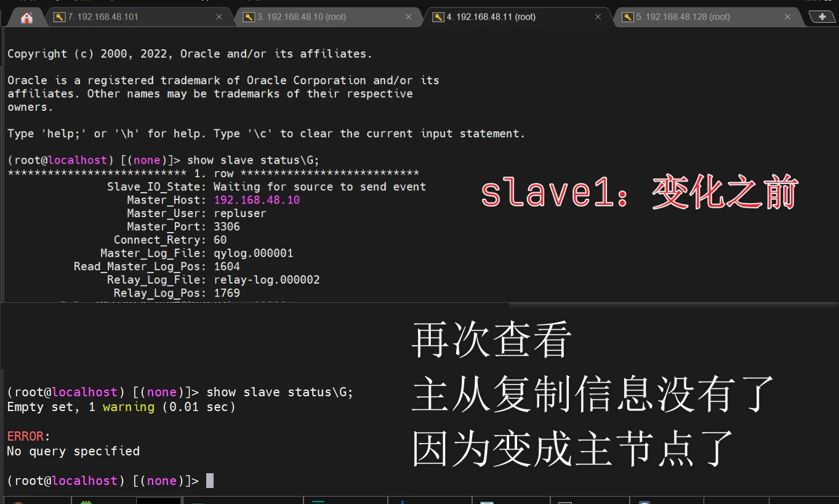Click the '再次查看' annotation text
Screen dimensions: 839x504
491,340
